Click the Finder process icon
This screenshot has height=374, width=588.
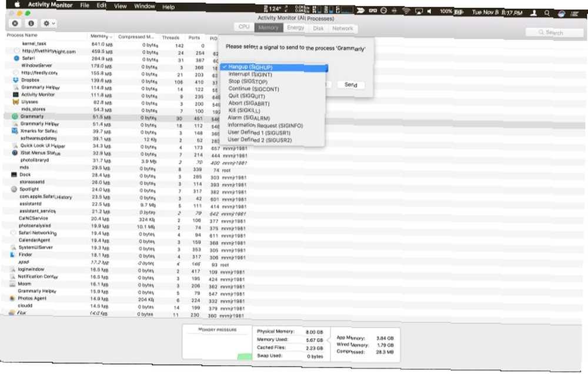(x=12, y=255)
